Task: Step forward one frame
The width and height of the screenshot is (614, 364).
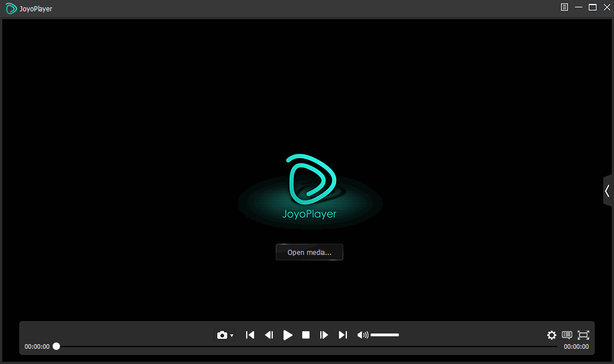Action: coord(324,335)
